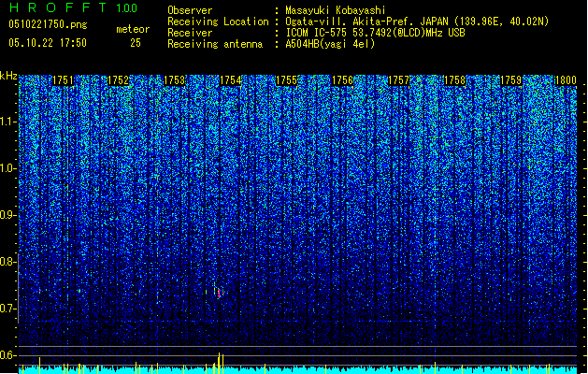Click the 0.7 kHz frequency axis label
The image size is (588, 374).
8,309
